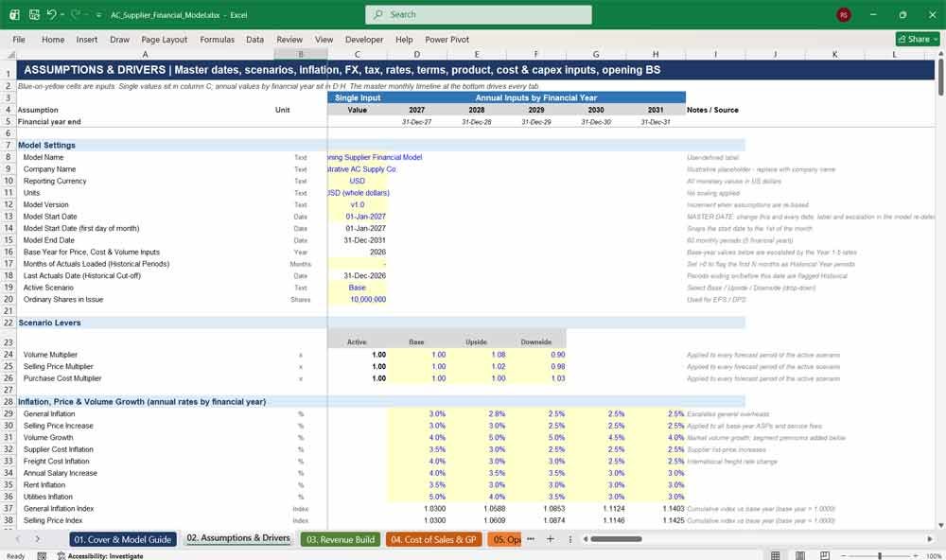946x560 pixels.
Task: Add a new sheet with plus icon
Action: (551, 539)
